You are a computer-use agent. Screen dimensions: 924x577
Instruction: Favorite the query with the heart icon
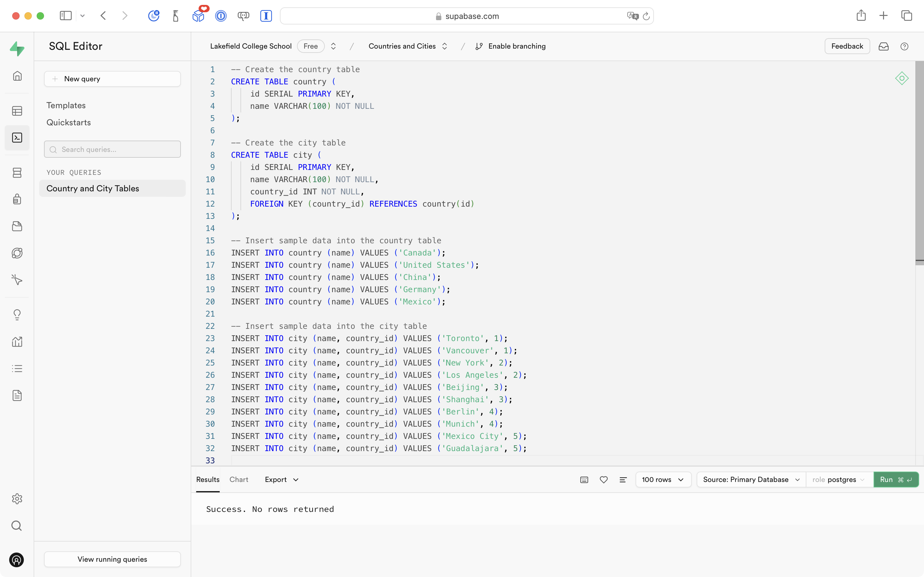603,480
